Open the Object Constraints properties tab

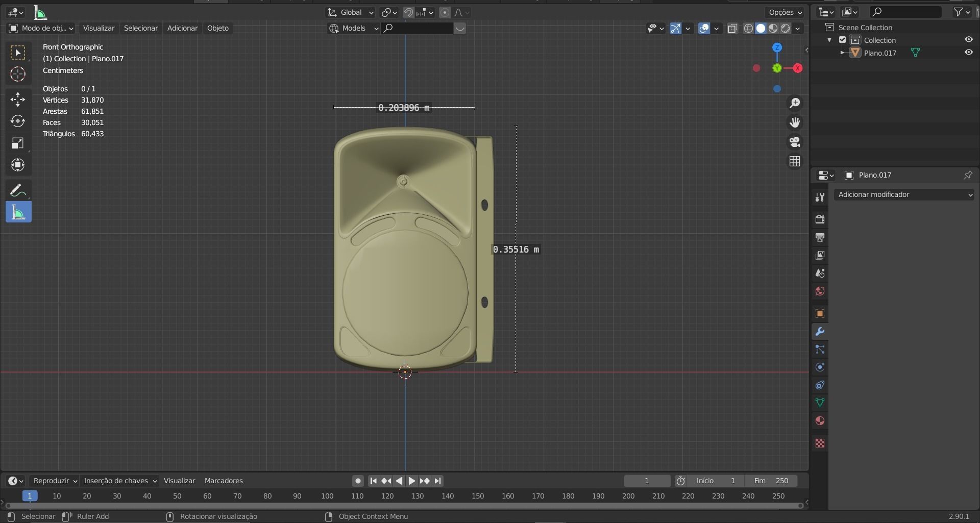[820, 385]
